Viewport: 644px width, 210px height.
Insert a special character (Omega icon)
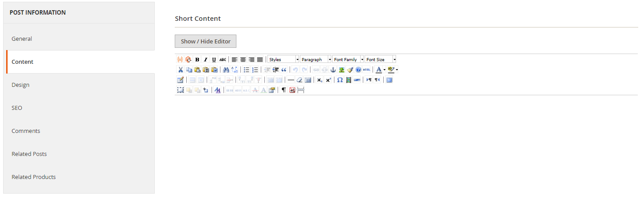340,80
